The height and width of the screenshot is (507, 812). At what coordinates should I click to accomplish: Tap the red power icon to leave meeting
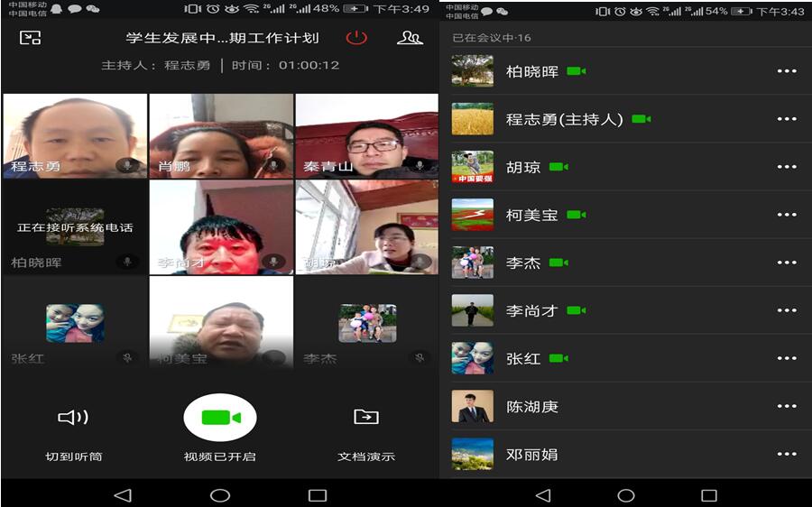(x=357, y=38)
